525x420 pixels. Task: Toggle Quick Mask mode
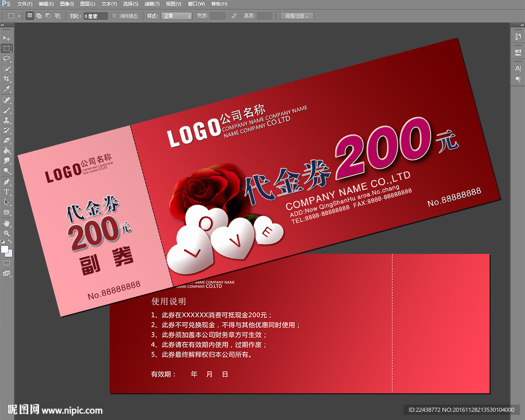6,263
